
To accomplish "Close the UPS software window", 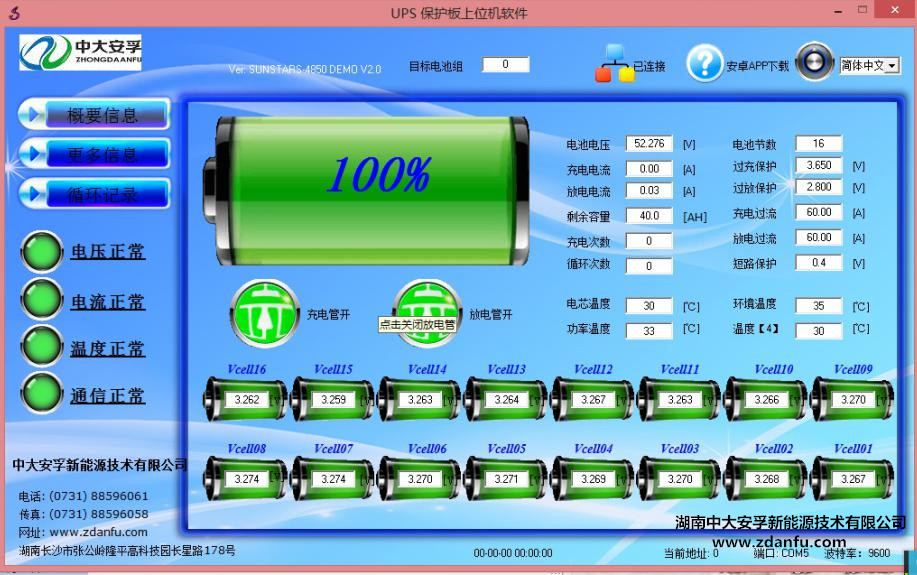I will tap(895, 11).
